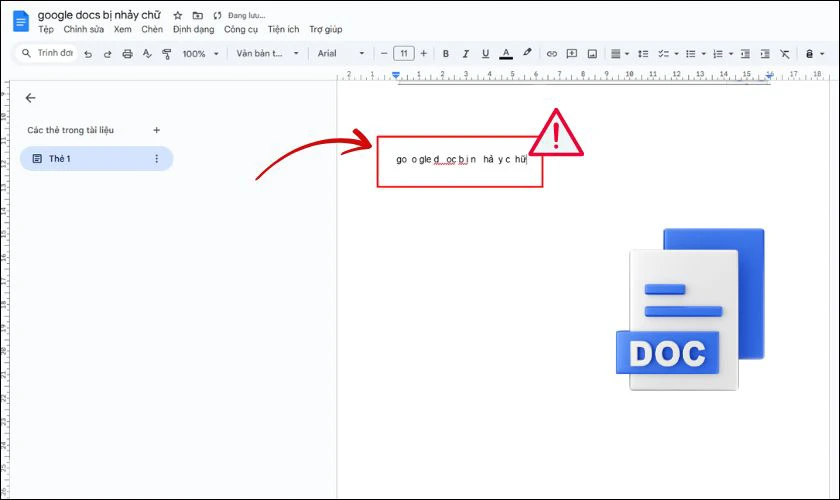840x500 pixels.
Task: Click the font size field showing 11
Action: tap(404, 54)
